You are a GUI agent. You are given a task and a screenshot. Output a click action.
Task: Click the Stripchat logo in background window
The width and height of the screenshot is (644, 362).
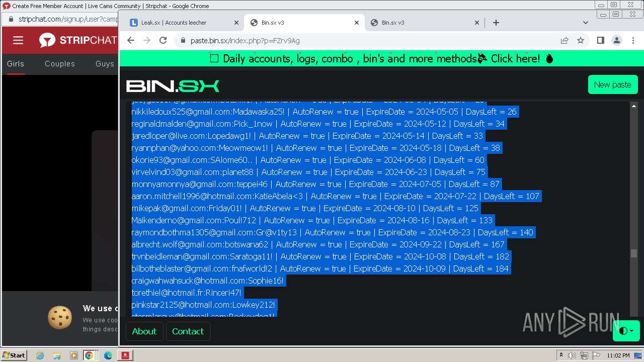tap(78, 41)
